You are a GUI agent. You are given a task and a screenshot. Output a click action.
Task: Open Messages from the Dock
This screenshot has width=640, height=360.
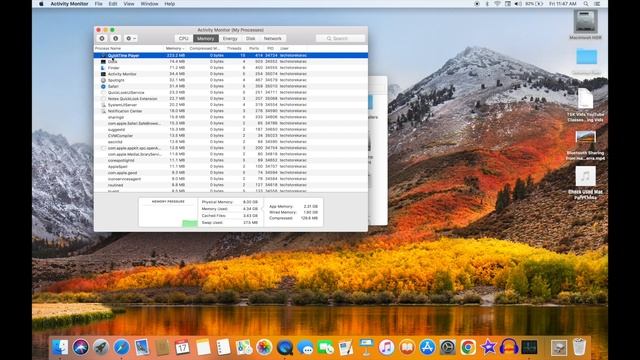coord(305,347)
